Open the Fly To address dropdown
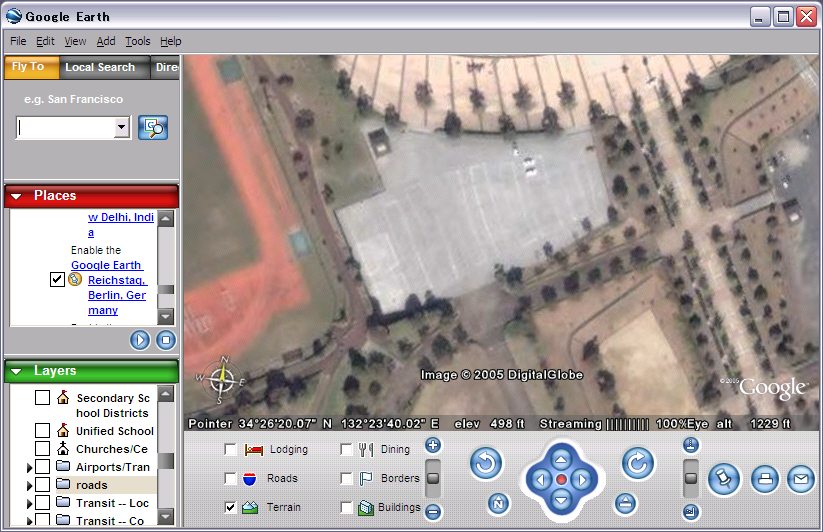 (x=122, y=127)
